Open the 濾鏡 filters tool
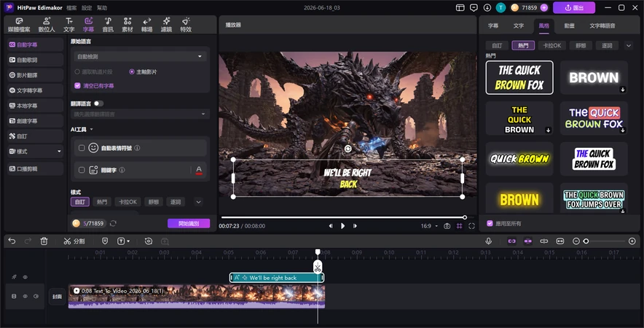Viewport: 644px width, 328px height. [166, 25]
